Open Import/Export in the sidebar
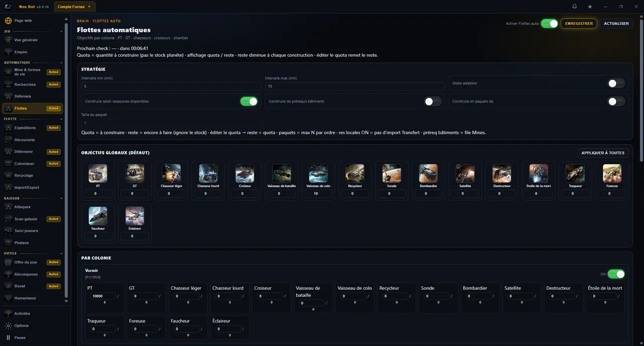The height and width of the screenshot is (346, 644). coord(33,188)
